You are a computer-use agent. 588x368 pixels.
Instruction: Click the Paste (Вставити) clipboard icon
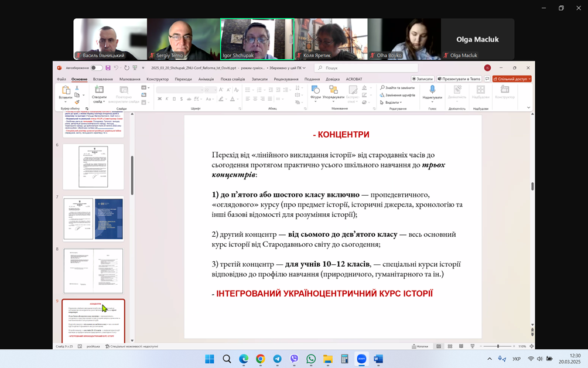pos(66,90)
